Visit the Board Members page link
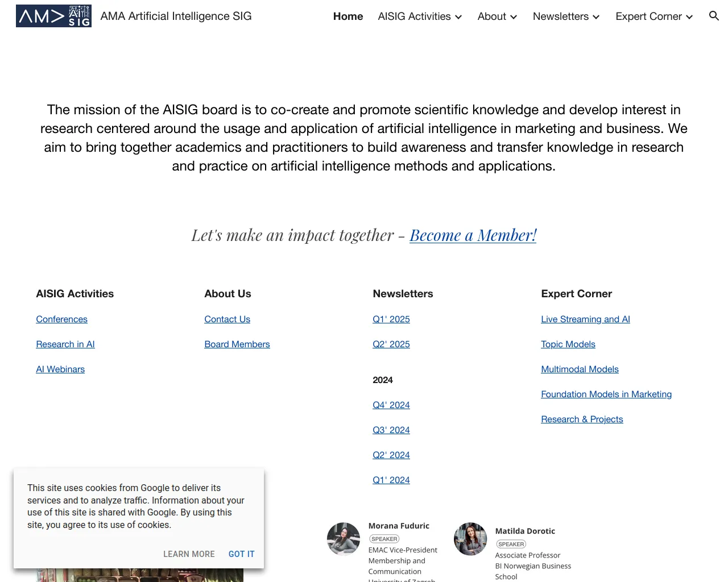728x582 pixels. (x=237, y=344)
